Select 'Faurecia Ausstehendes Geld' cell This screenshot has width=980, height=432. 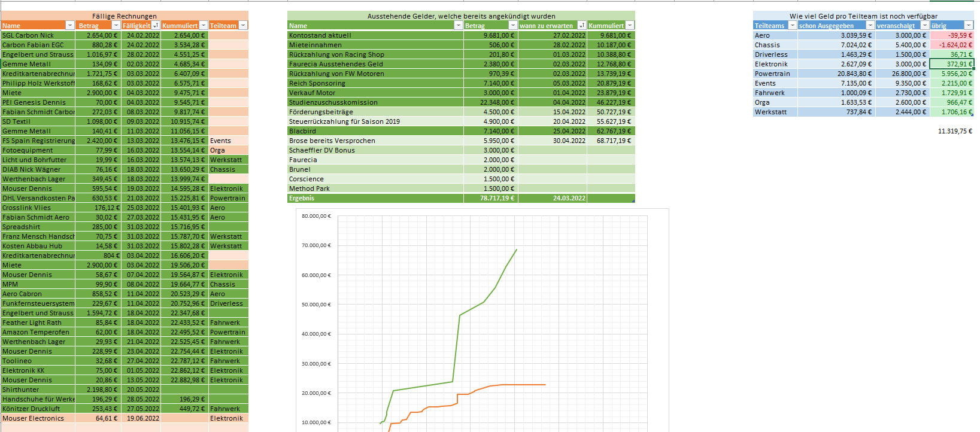[375, 64]
